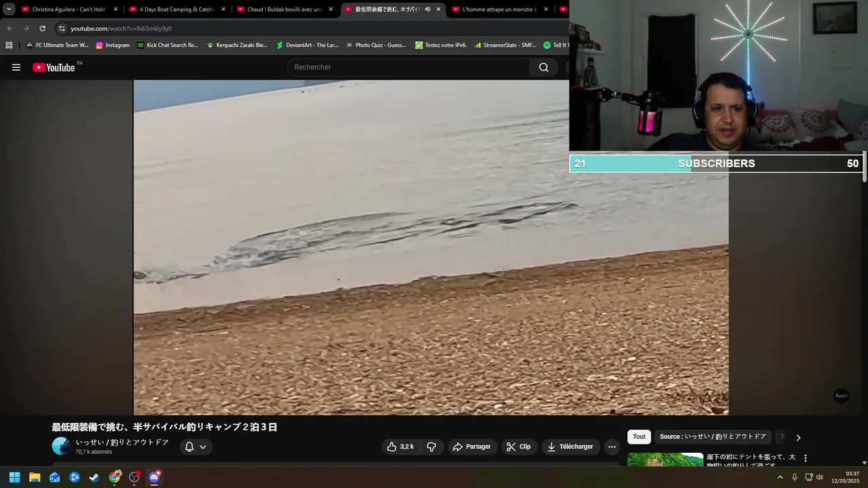Open the suggested video thumbnail with green cliffs

tap(665, 460)
